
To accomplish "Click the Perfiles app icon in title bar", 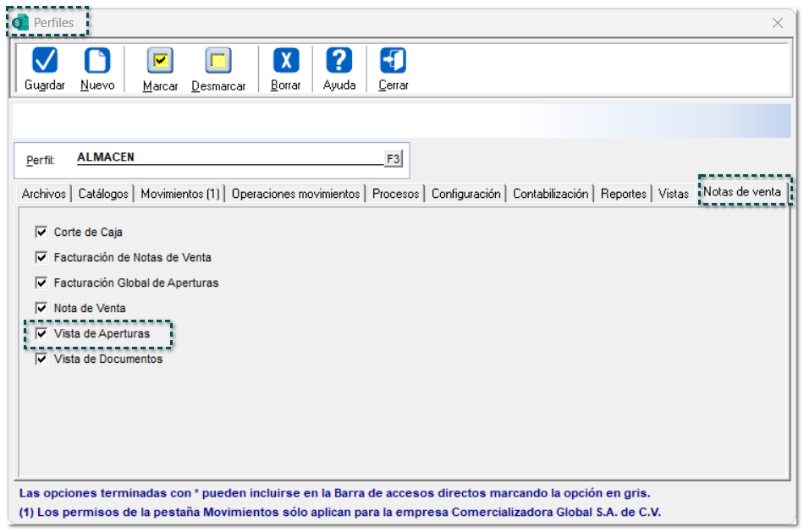I will pos(20,23).
